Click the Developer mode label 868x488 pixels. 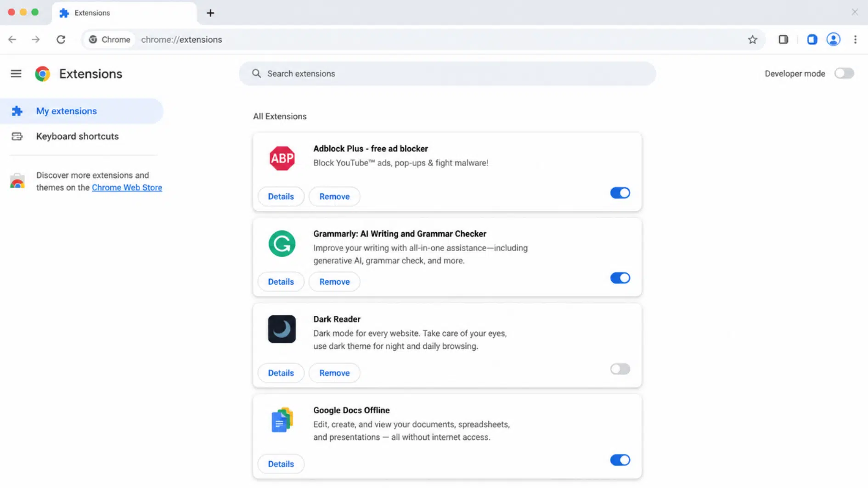point(795,73)
